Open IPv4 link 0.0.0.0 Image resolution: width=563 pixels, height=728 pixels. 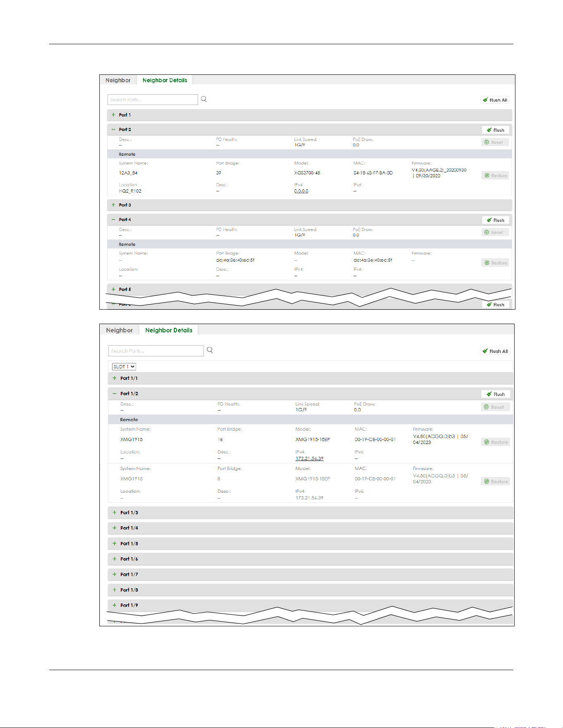[301, 191]
